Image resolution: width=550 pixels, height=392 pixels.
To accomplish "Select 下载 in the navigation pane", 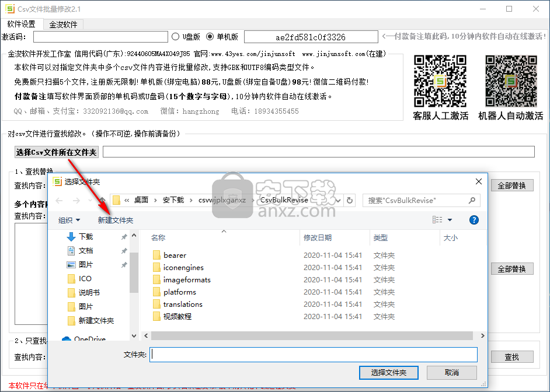I will click(x=86, y=237).
